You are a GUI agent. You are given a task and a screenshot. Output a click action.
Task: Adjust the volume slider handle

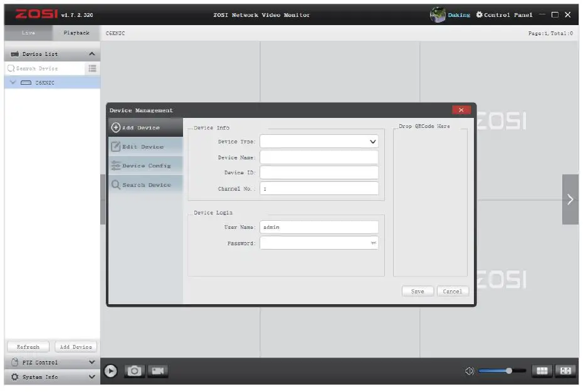(509, 371)
